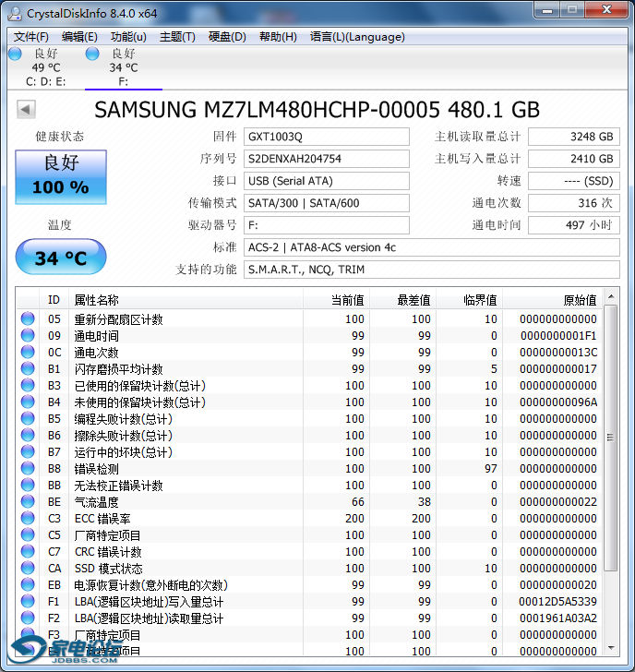Click the serial number field S2DENXAH204754
Screen dimensions: 635x672
327,159
